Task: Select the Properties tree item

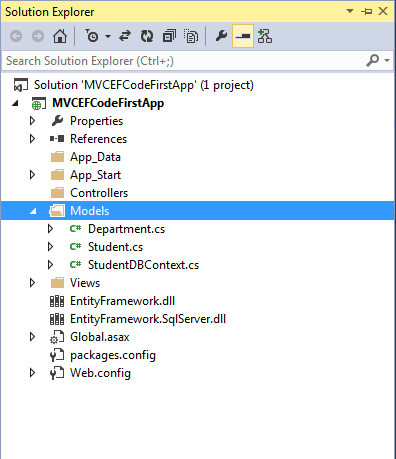Action: 96,121
